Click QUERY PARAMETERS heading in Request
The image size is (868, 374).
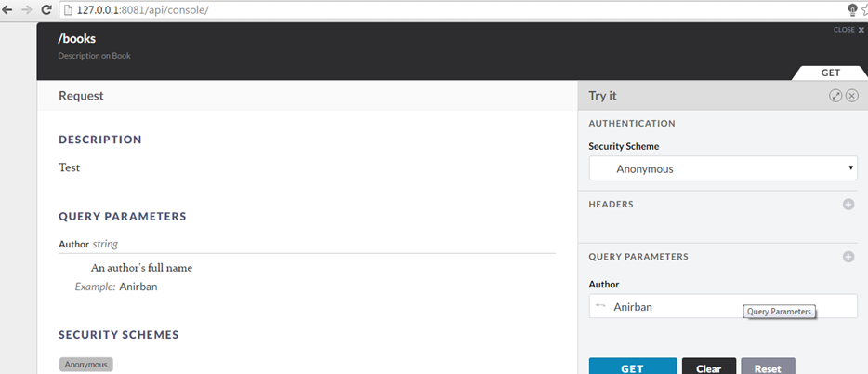(x=123, y=216)
